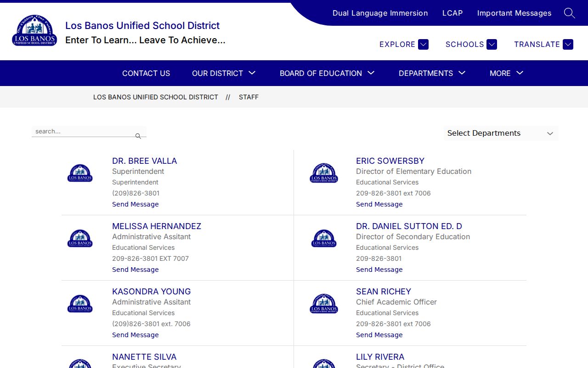The image size is (588, 368).
Task: Open the CONTACT US page
Action: click(146, 73)
